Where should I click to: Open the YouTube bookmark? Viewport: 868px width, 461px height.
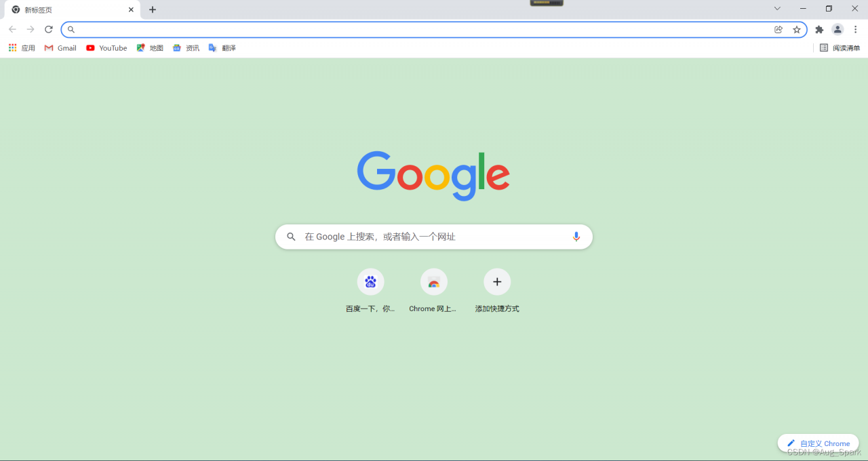click(106, 48)
